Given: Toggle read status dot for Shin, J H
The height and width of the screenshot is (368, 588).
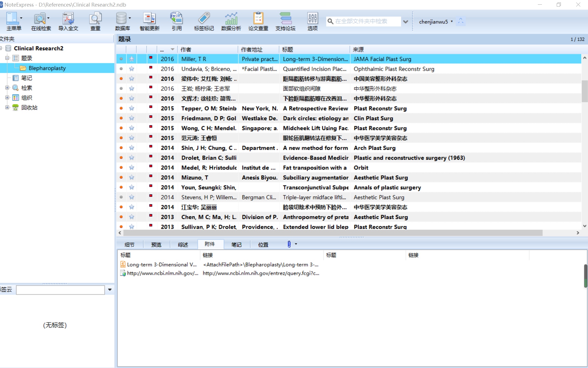Looking at the screenshot, I should (121, 148).
